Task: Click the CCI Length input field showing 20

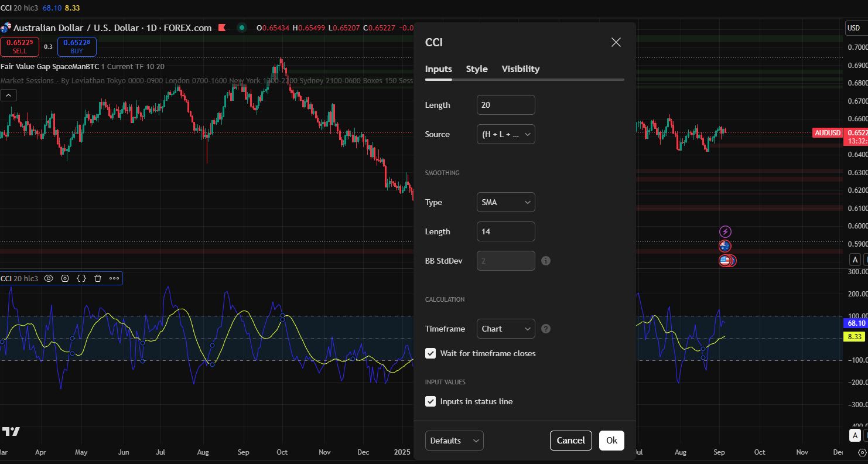Action: [x=505, y=105]
